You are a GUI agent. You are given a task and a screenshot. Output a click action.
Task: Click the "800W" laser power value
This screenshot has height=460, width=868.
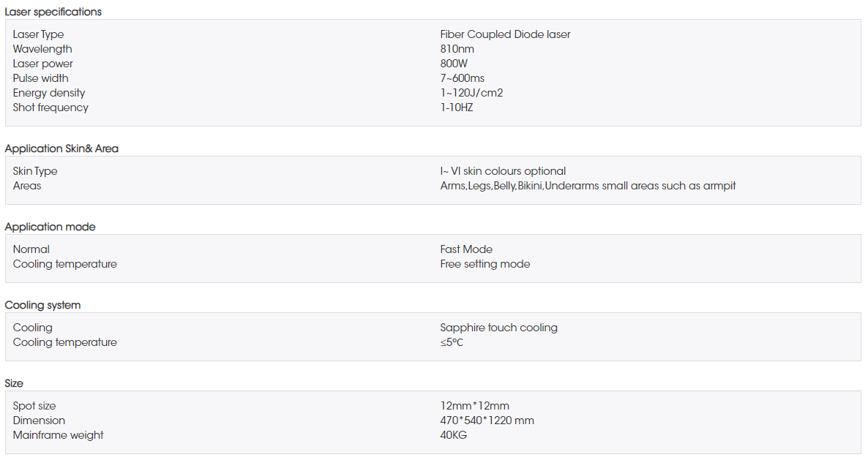454,64
